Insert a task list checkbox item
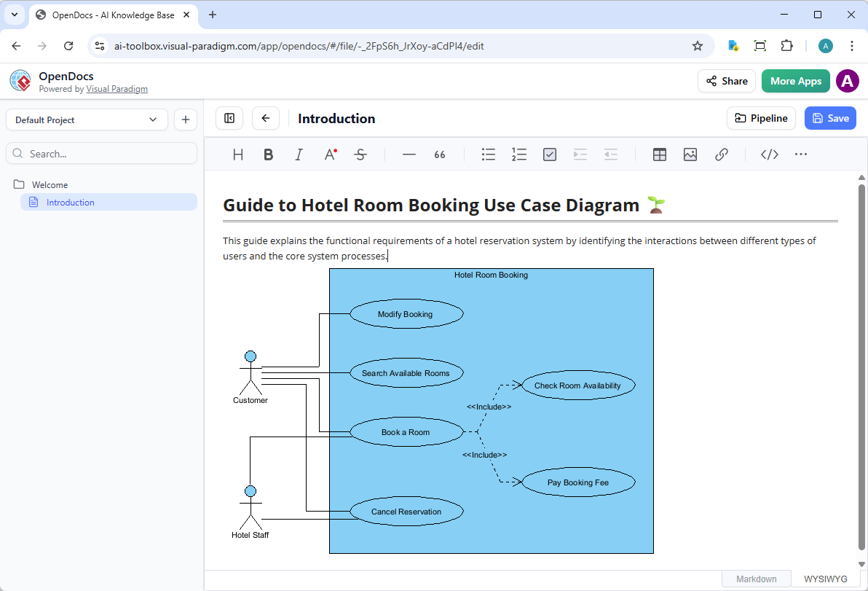The height and width of the screenshot is (591, 868). pyautogui.click(x=550, y=154)
